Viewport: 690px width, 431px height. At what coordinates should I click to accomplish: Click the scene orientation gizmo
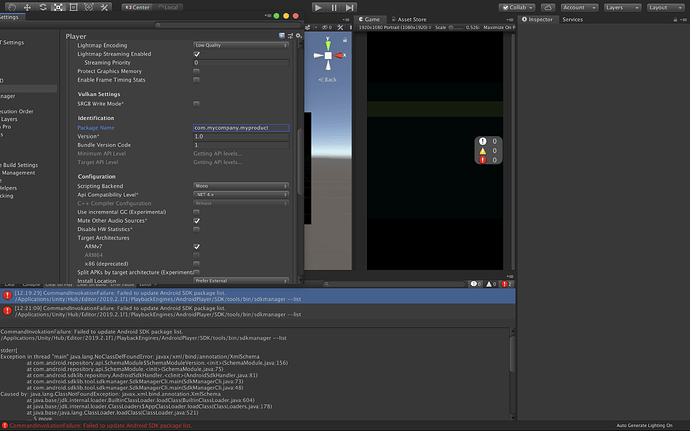tap(327, 54)
